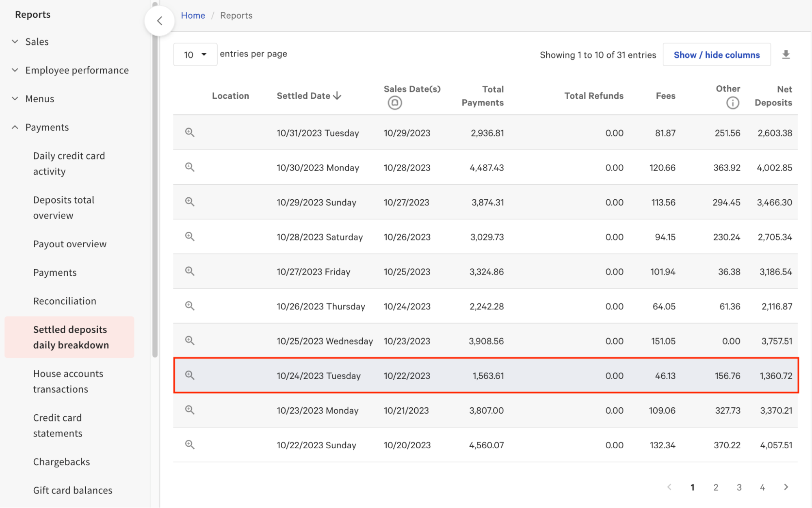Click the Show / hide columns button

[x=717, y=54]
